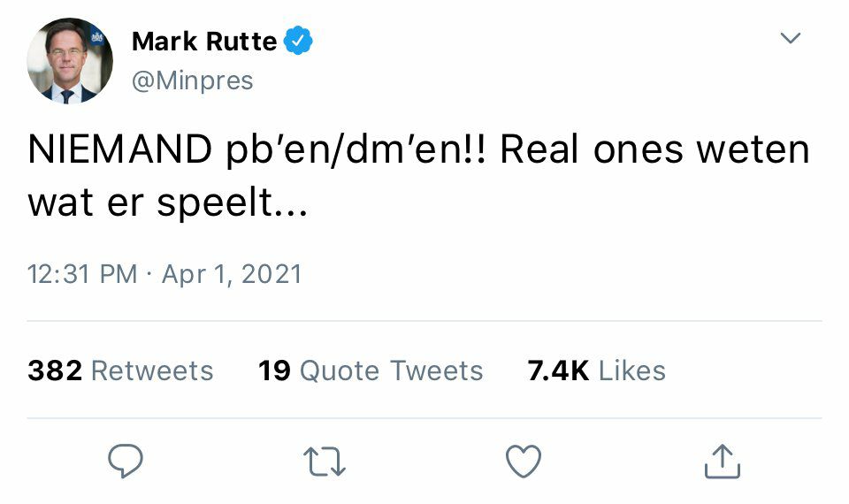Click the bold number 19

coord(274,370)
